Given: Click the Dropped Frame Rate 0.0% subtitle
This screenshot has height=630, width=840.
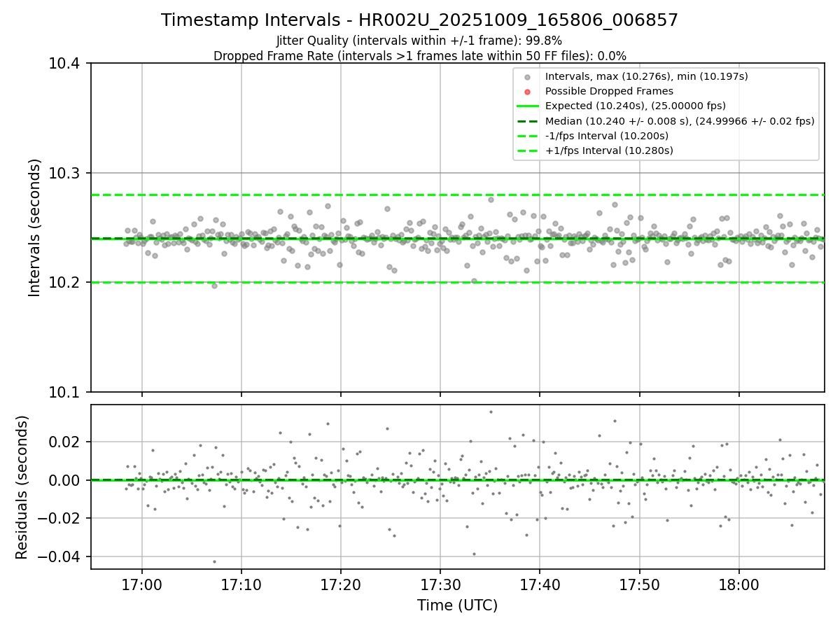Looking at the screenshot, I should pyautogui.click(x=419, y=56).
